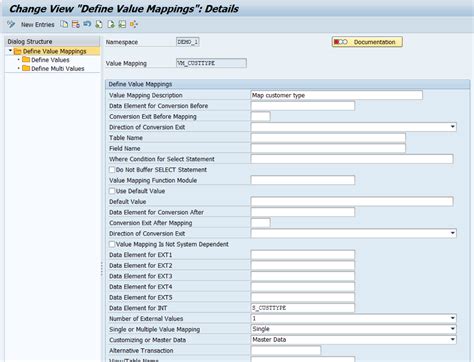Click the Alternative Transaction input field

click(x=286, y=350)
